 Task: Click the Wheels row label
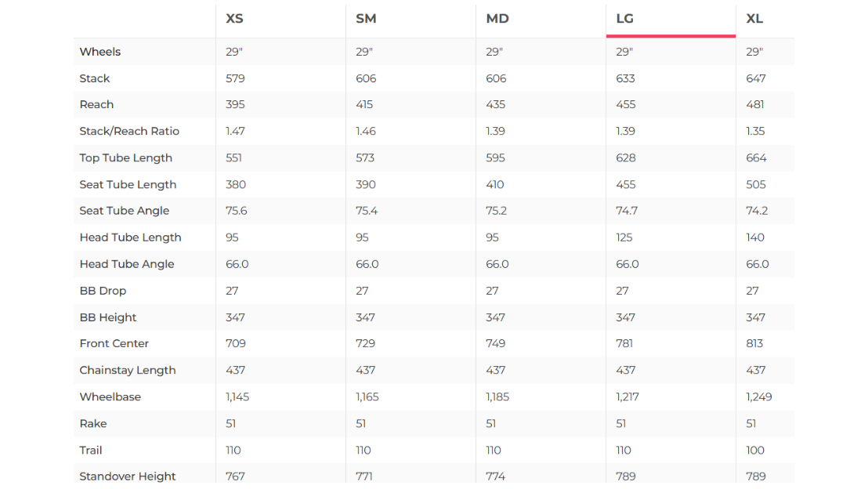tap(100, 52)
